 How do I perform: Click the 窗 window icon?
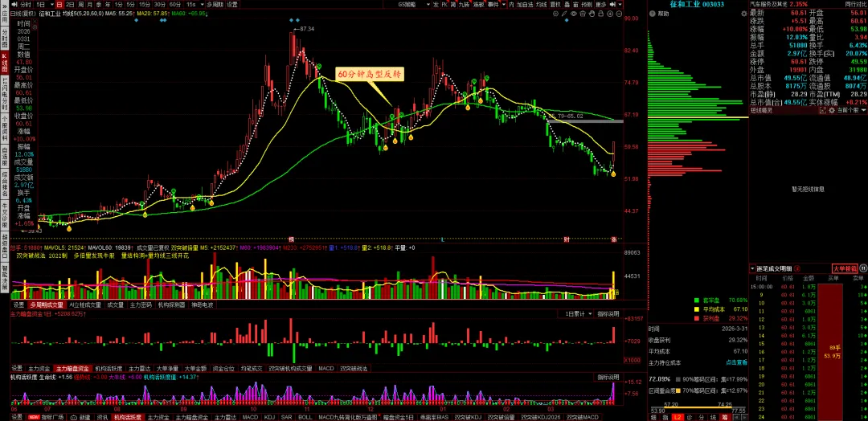click(575, 4)
